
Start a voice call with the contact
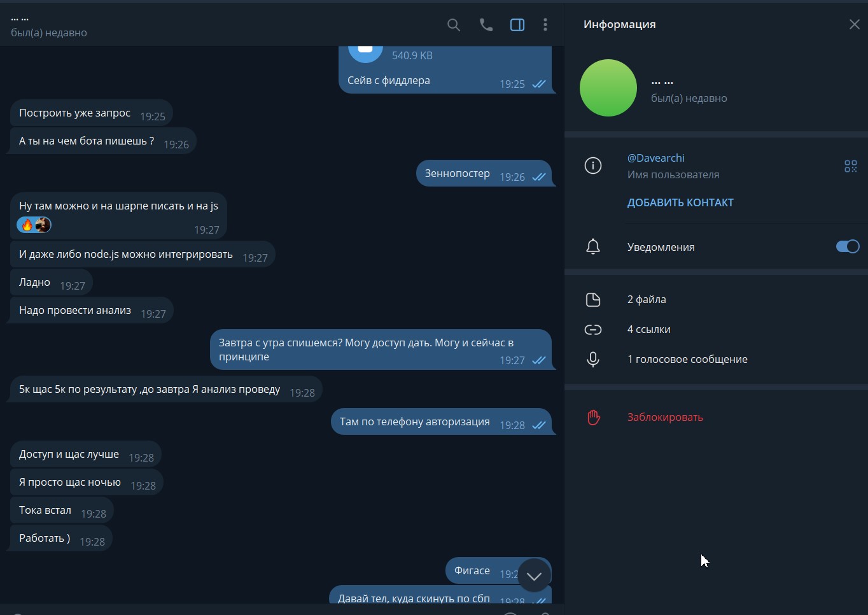[x=486, y=25]
